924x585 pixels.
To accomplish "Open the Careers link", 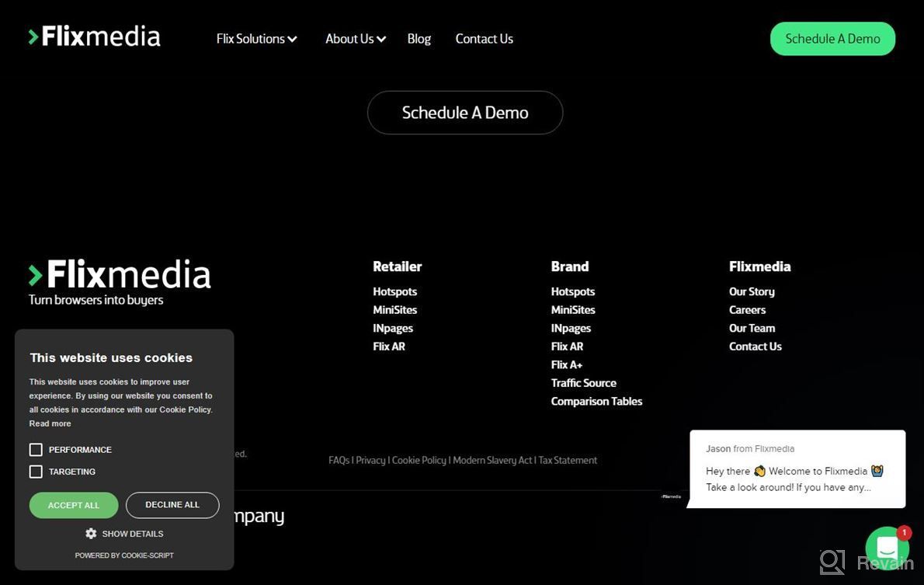I will [x=747, y=310].
